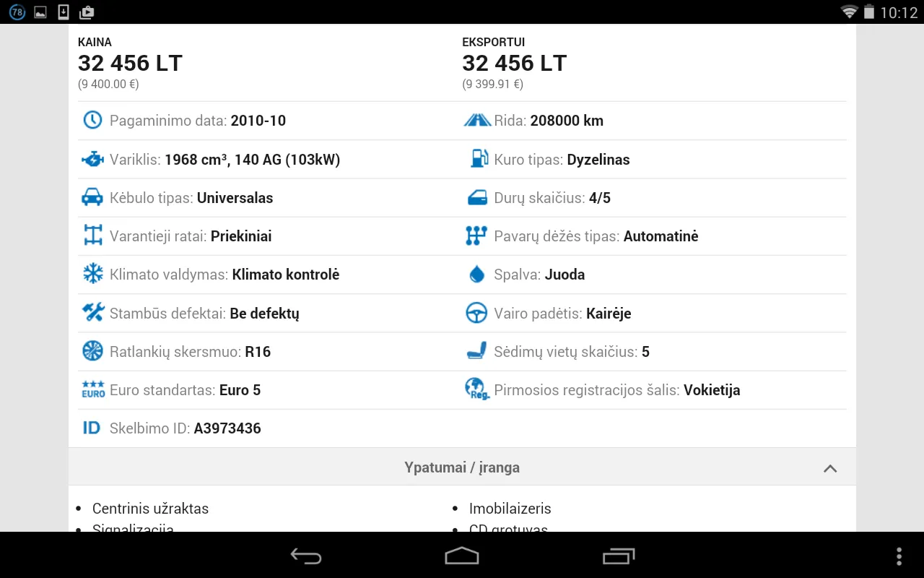Tap the clock icon beside Pagaminimo data
Image resolution: width=924 pixels, height=578 pixels.
coord(92,120)
